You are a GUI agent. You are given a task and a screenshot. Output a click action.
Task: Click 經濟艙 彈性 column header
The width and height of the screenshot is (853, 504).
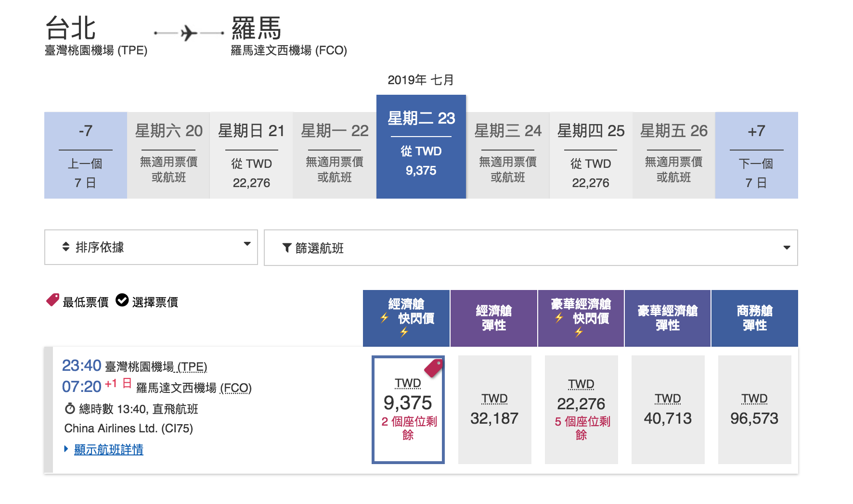pos(494,318)
